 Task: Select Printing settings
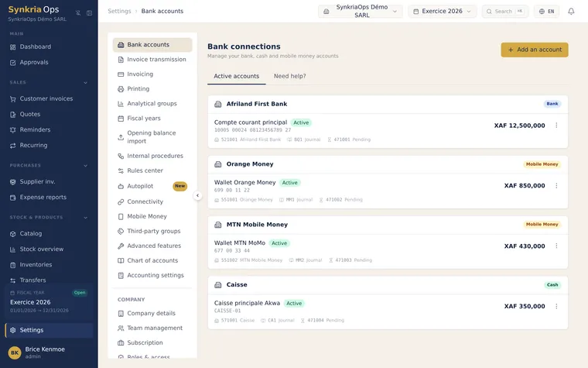(x=152, y=89)
